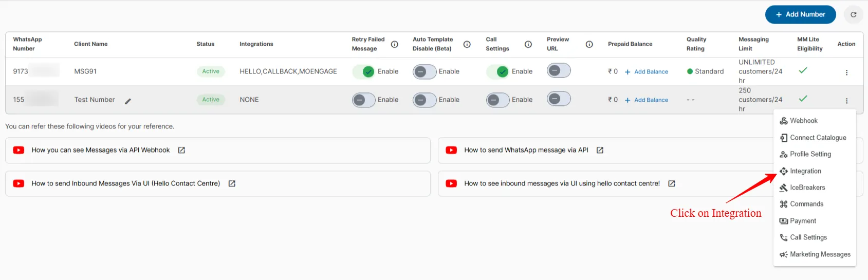Click YouTube icon for Send Inbound Messages video

click(x=19, y=183)
